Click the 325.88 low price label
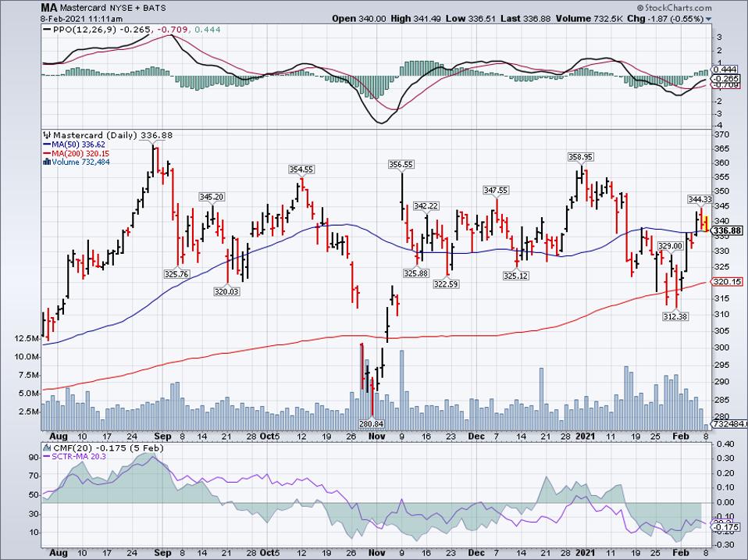 click(x=416, y=274)
